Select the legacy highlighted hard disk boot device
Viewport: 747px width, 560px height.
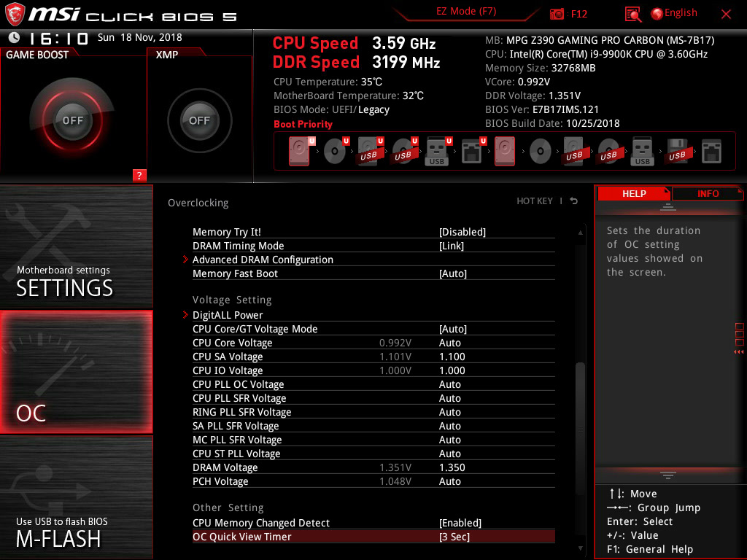(505, 151)
